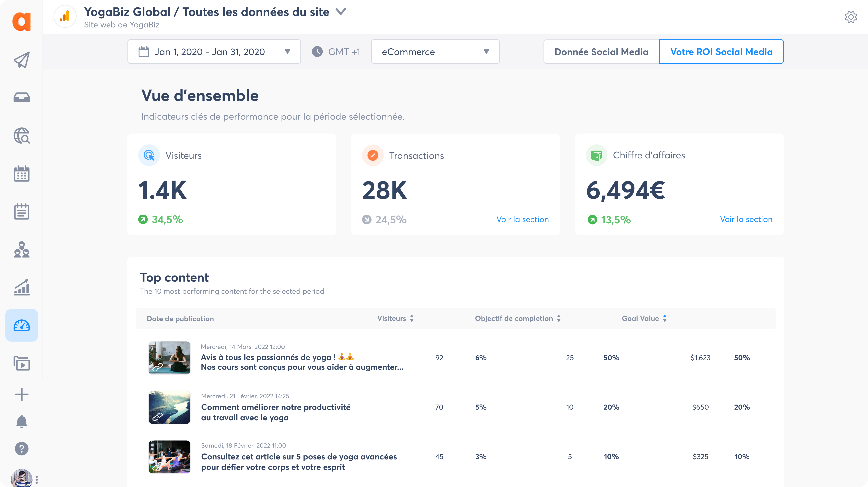Open the help question mark icon
Viewport: 868px width, 487px height.
pos(22,449)
